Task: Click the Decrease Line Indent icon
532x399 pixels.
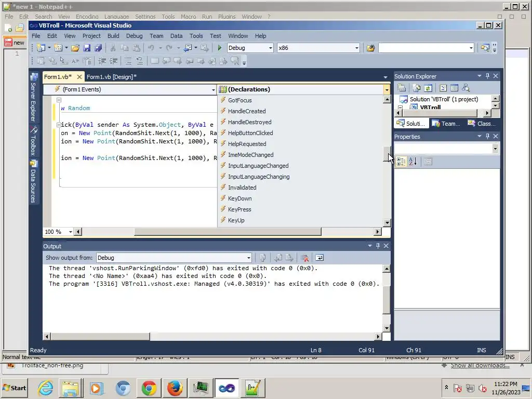Action: tap(102, 61)
